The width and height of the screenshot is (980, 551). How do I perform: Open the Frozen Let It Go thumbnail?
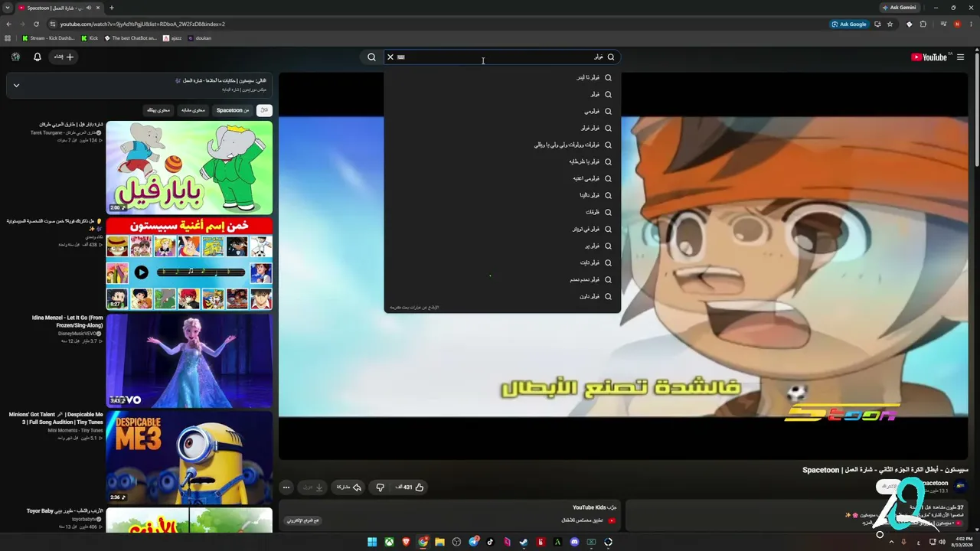[x=189, y=360]
